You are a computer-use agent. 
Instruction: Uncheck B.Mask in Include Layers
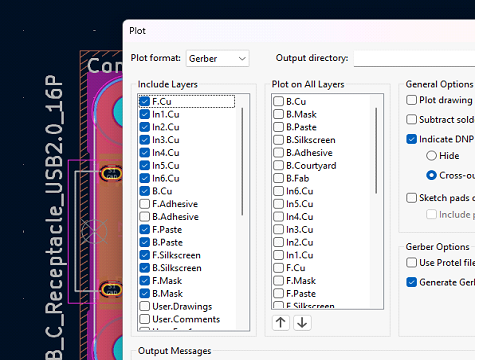point(145,293)
